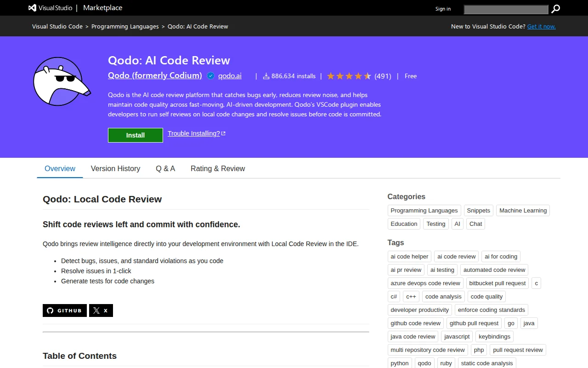Click the installs download icon
Screen dimensions: 588x368
[266, 76]
